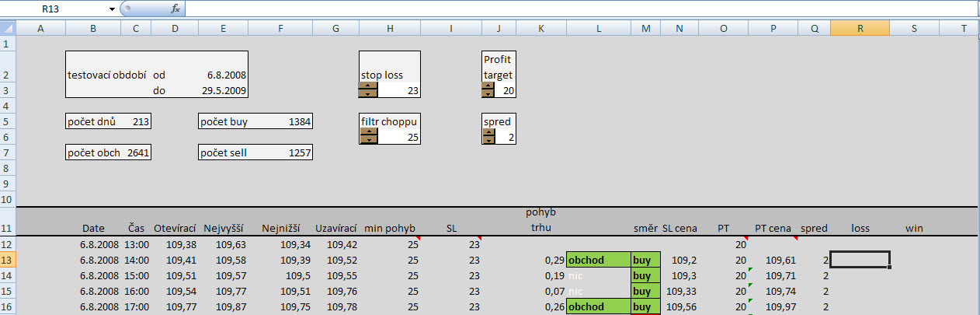Select highlighted row 13 header

click(x=8, y=259)
